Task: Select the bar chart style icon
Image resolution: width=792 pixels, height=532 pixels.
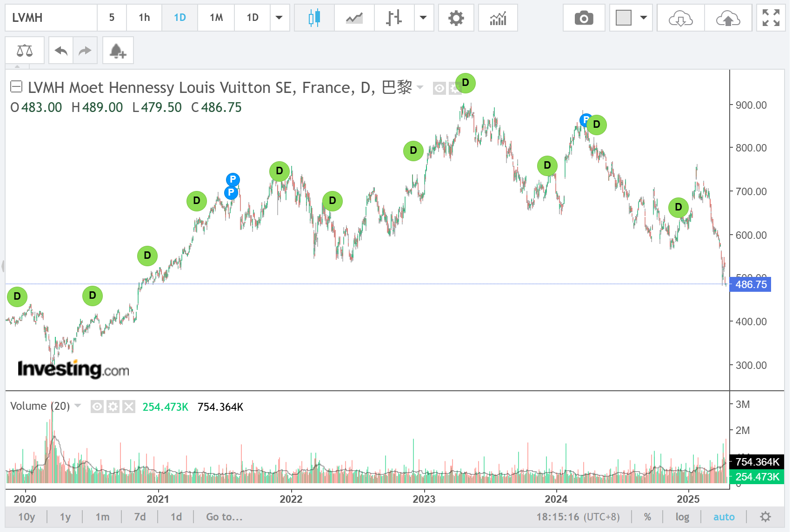Action: coord(394,18)
